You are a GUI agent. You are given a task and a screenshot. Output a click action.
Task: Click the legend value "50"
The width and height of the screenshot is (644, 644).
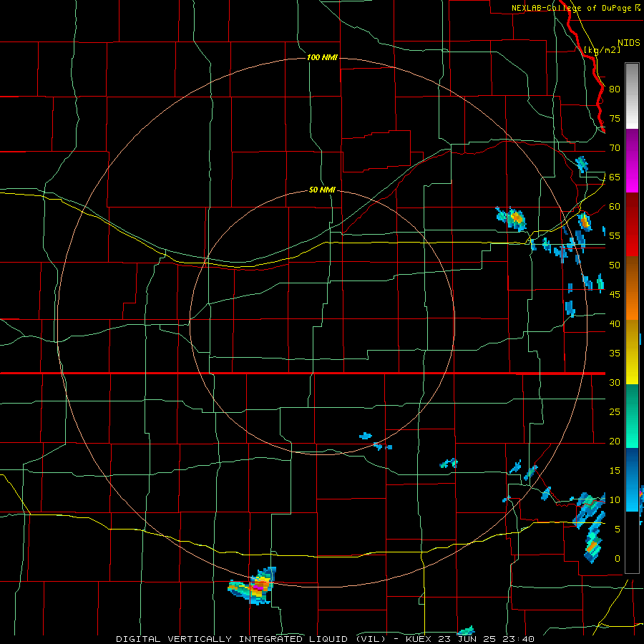615,265
